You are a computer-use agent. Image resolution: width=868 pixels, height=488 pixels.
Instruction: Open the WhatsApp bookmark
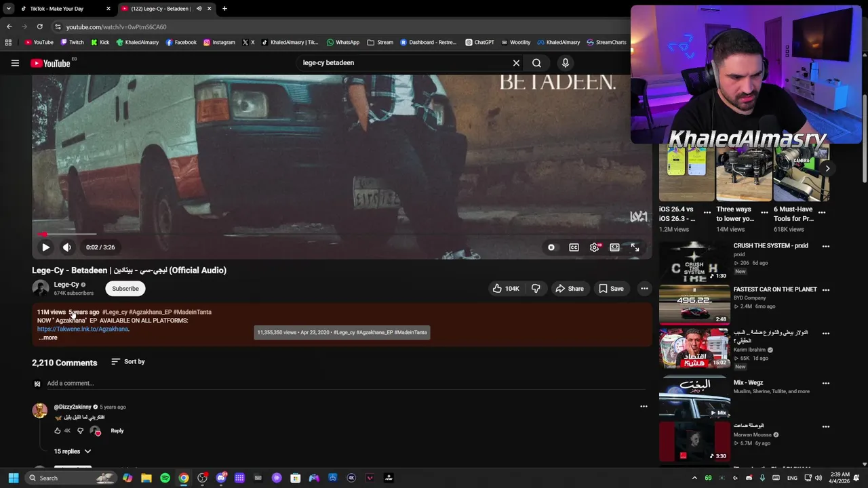(343, 43)
